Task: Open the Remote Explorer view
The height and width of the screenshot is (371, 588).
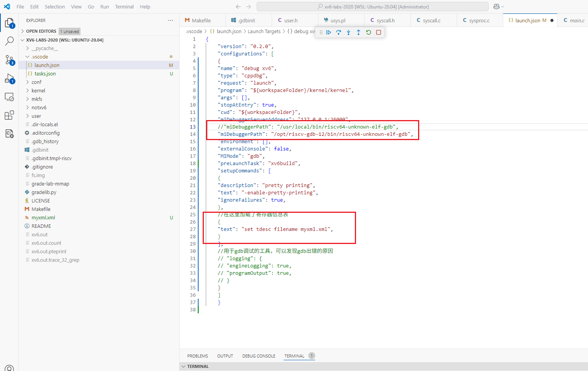Action: click(9, 97)
